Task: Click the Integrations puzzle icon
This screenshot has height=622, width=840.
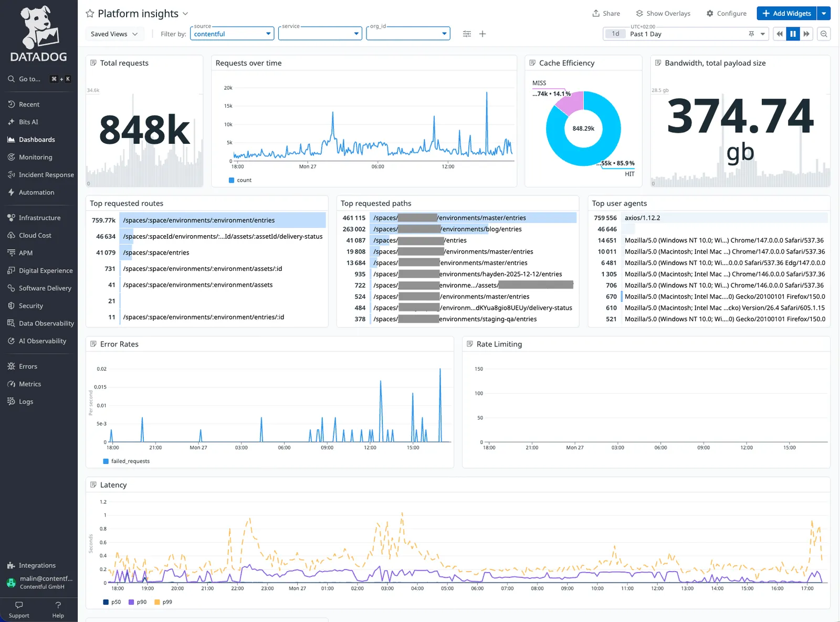Action: point(11,565)
